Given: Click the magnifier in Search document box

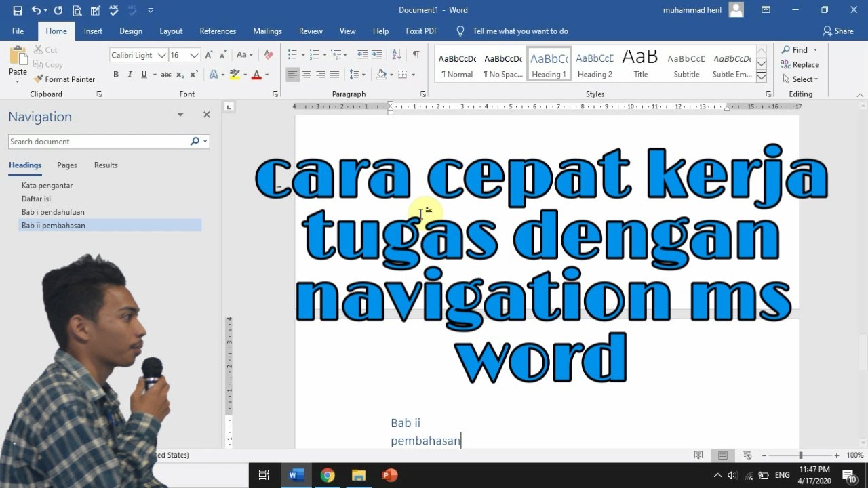Looking at the screenshot, I should point(195,142).
